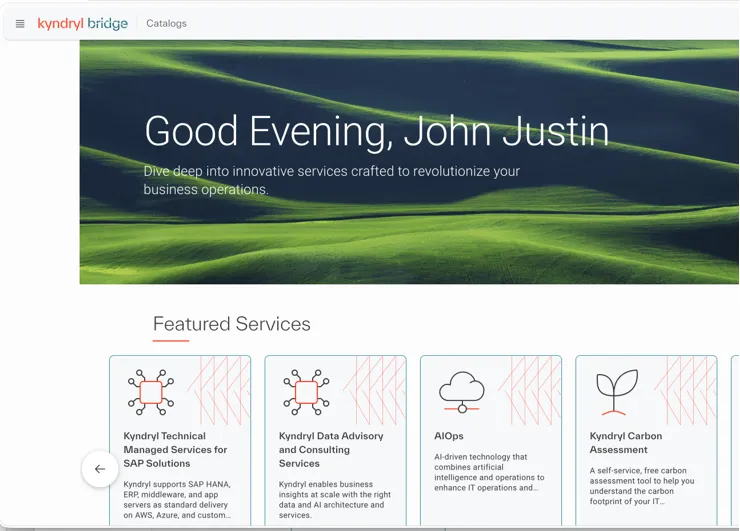The width and height of the screenshot is (740, 531).
Task: Click the Good Evening, John Justin greeting
Action: pos(377,132)
